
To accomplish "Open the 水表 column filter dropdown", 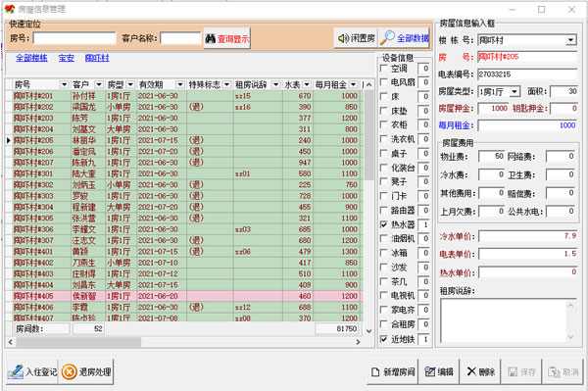I will (x=307, y=84).
